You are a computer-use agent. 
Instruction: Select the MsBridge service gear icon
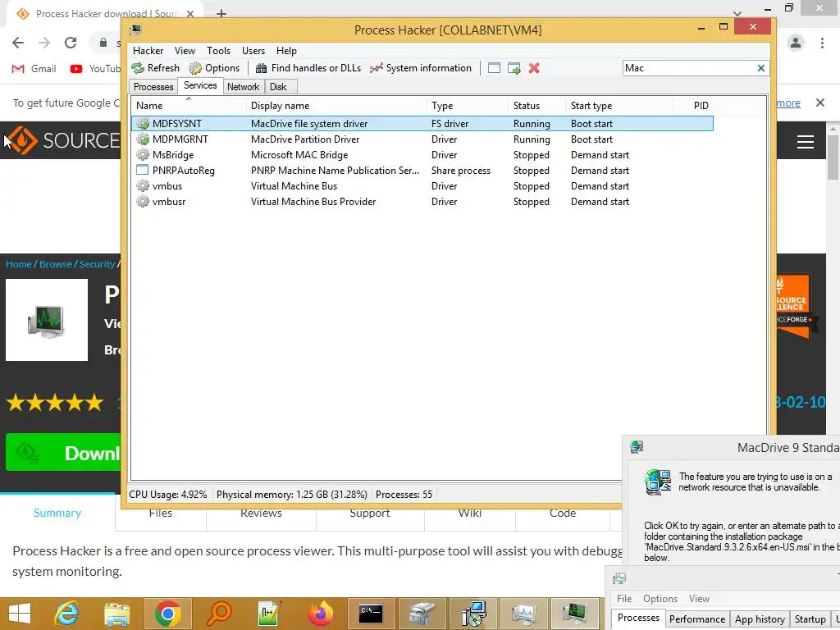click(x=143, y=155)
